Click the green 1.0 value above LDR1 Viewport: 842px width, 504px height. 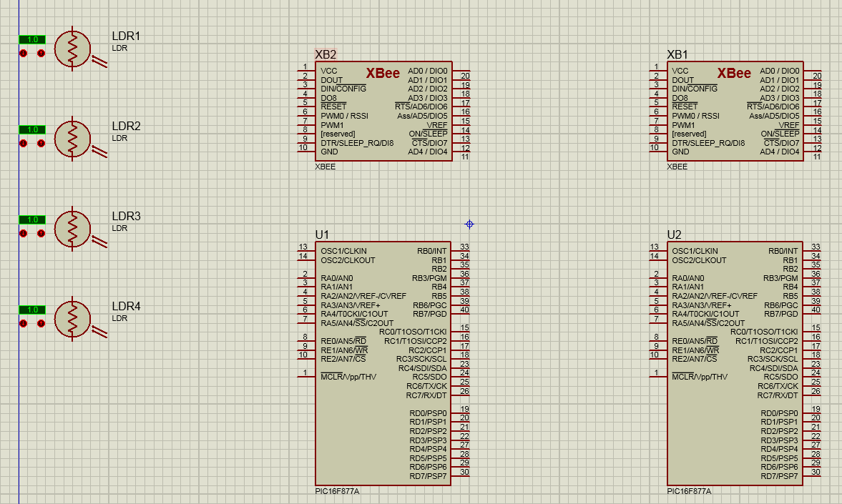pyautogui.click(x=32, y=40)
